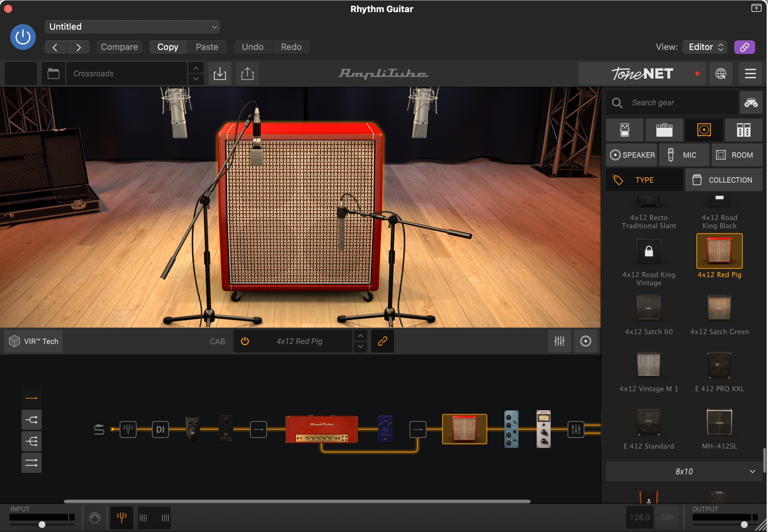Open the preset browser folder icon
The height and width of the screenshot is (532, 768).
pos(53,73)
